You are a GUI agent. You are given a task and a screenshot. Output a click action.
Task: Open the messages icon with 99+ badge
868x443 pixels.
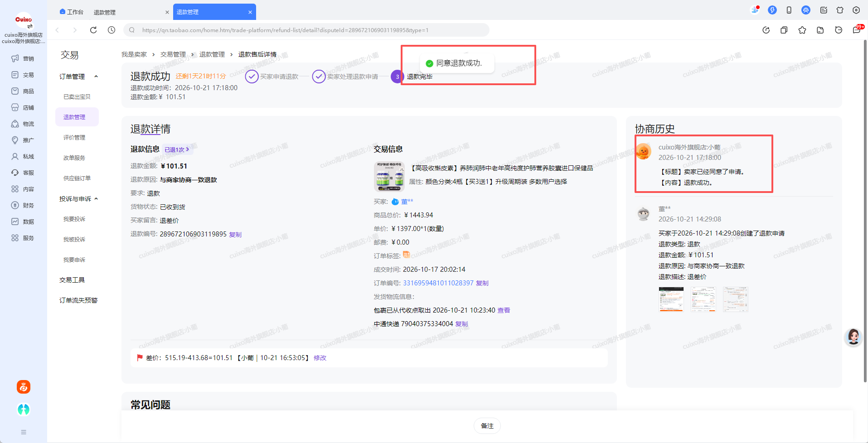pos(857,30)
